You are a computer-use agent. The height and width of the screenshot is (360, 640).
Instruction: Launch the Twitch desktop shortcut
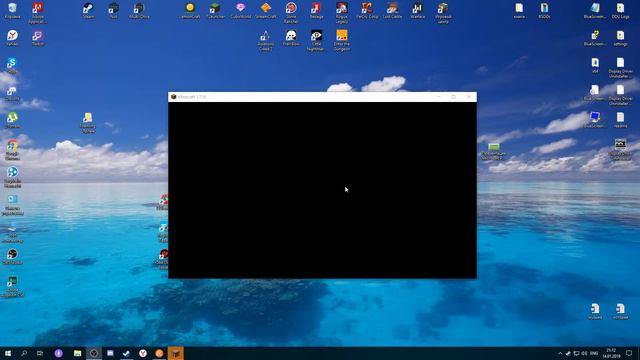point(38,38)
